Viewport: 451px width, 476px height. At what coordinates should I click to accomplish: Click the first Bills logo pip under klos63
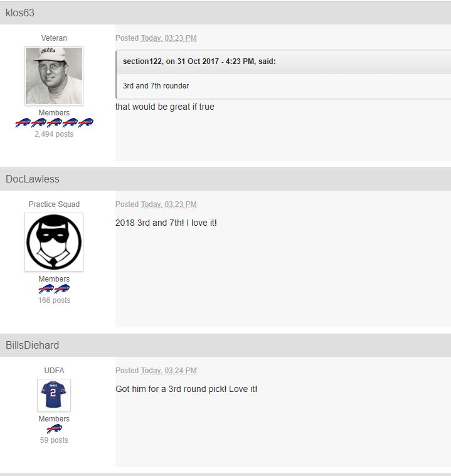(x=23, y=123)
